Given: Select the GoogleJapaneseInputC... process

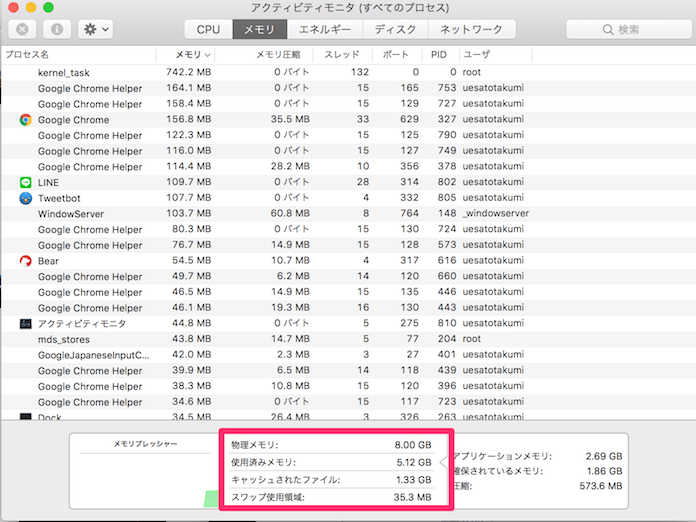Looking at the screenshot, I should pos(348,355).
